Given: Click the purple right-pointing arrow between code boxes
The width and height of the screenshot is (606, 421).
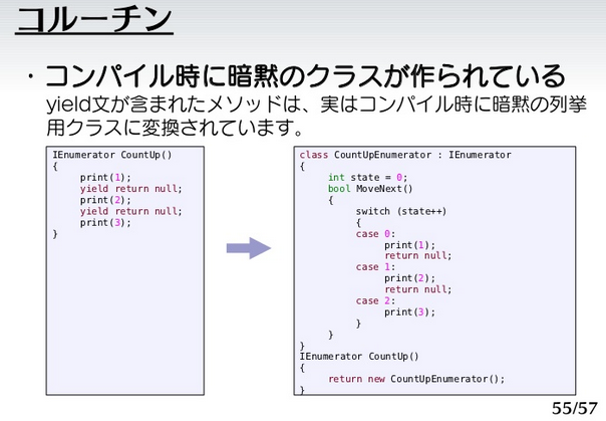Looking at the screenshot, I should tap(248, 248).
